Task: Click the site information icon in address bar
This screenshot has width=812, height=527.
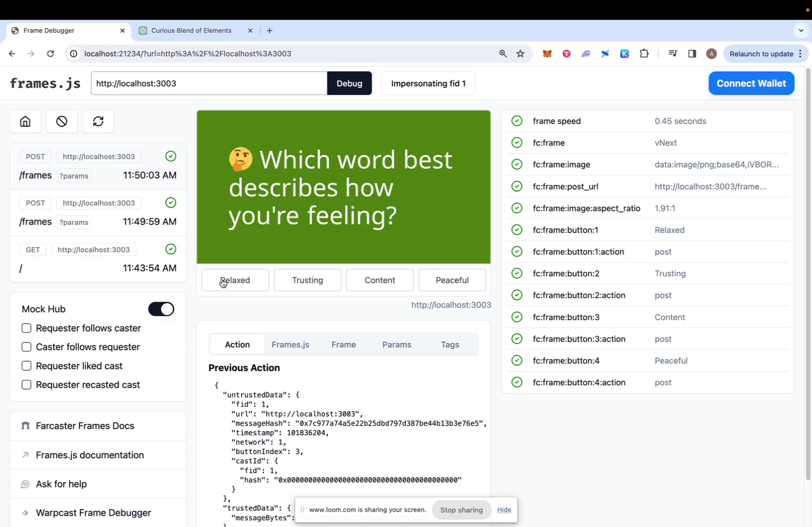Action: click(74, 54)
